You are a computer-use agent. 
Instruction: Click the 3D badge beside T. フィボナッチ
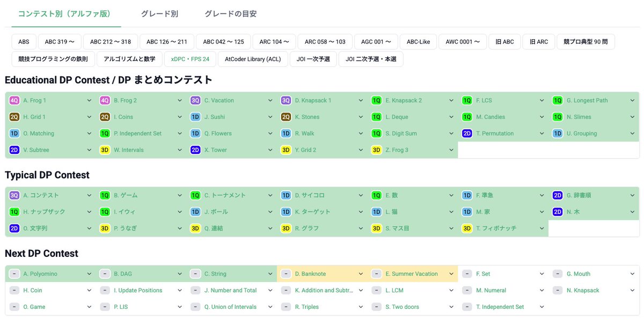coord(467,228)
